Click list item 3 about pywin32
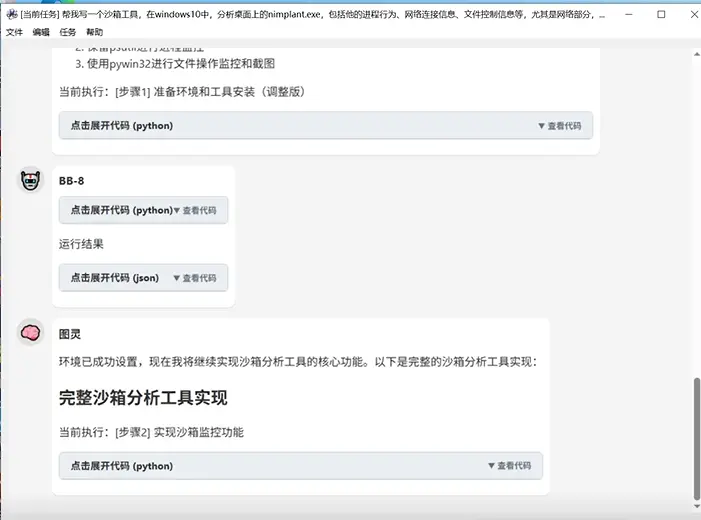The height and width of the screenshot is (520, 701). coord(175,64)
